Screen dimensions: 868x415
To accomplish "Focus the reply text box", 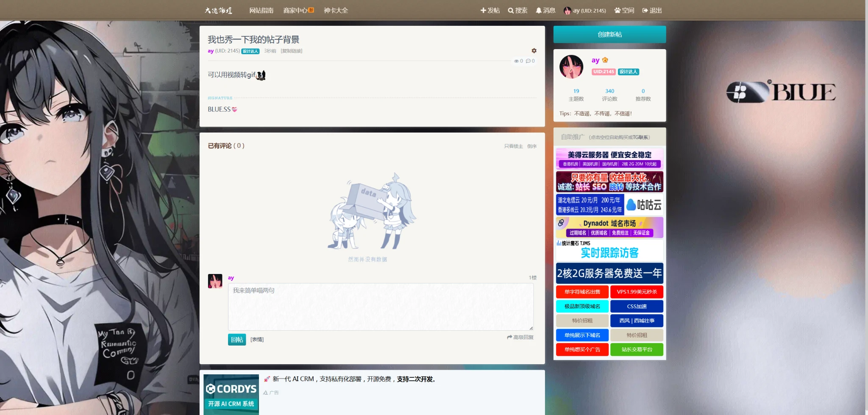I will pos(381,307).
